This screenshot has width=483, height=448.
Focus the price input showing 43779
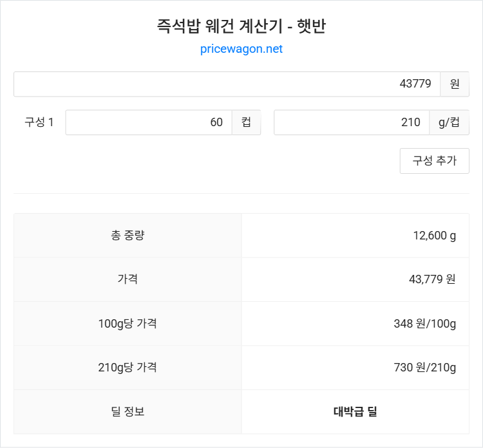pyautogui.click(x=227, y=84)
